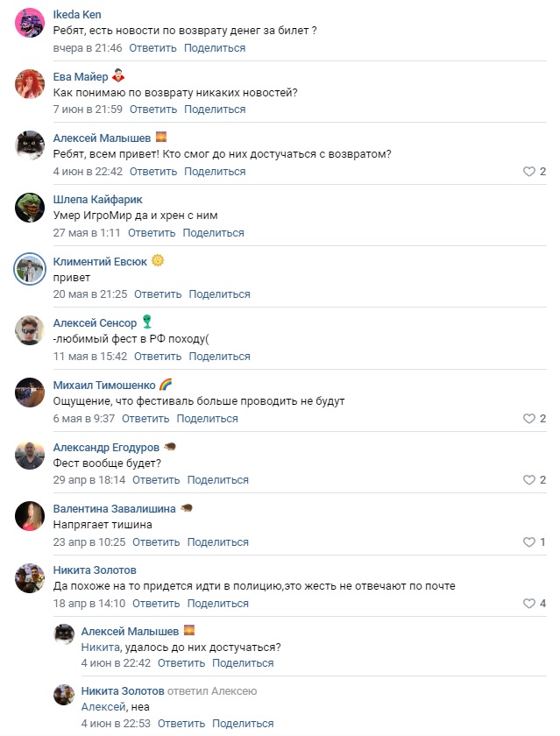Image resolution: width=560 pixels, height=736 pixels.
Task: Reply to Никита Золотов's 'неа' answer
Action: tap(181, 724)
